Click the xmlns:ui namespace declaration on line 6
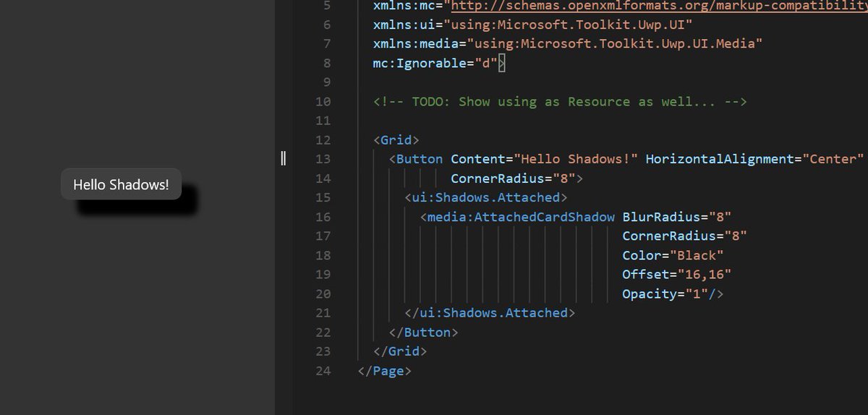Image resolution: width=868 pixels, height=415 pixels. pyautogui.click(x=533, y=25)
